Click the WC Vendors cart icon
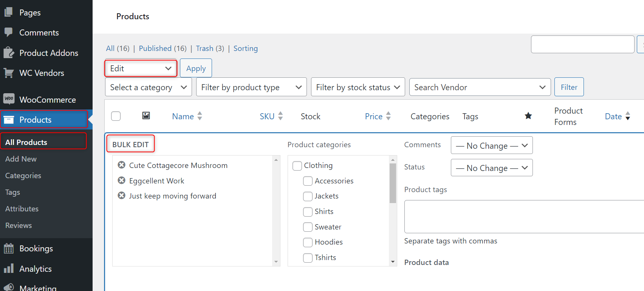Viewport: 644px width, 291px height. pyautogui.click(x=9, y=73)
